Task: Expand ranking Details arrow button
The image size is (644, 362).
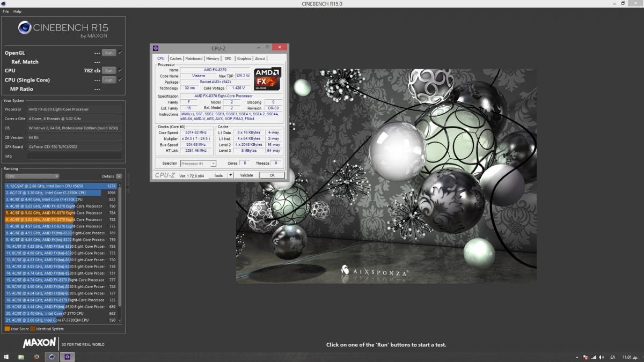Action: [119, 176]
